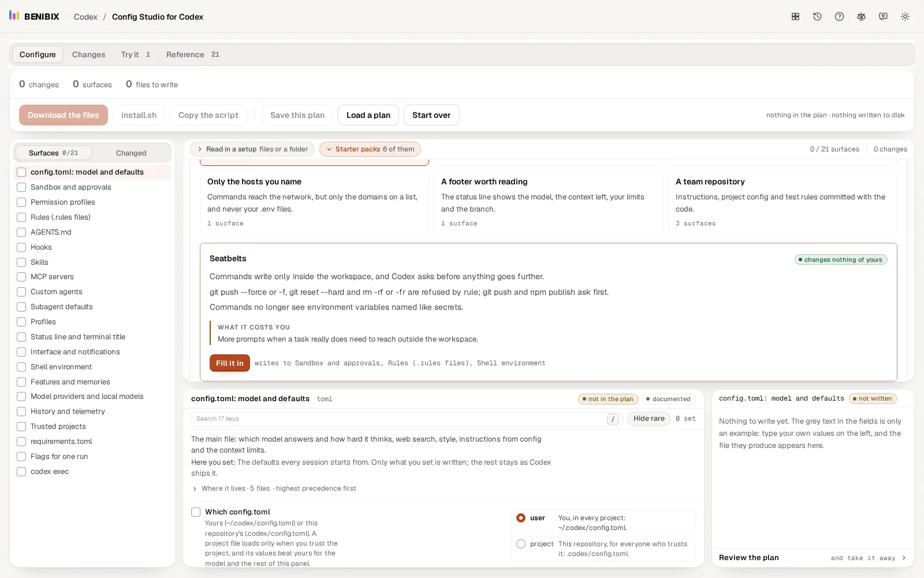Open the feedback heart bubble icon

click(x=883, y=17)
